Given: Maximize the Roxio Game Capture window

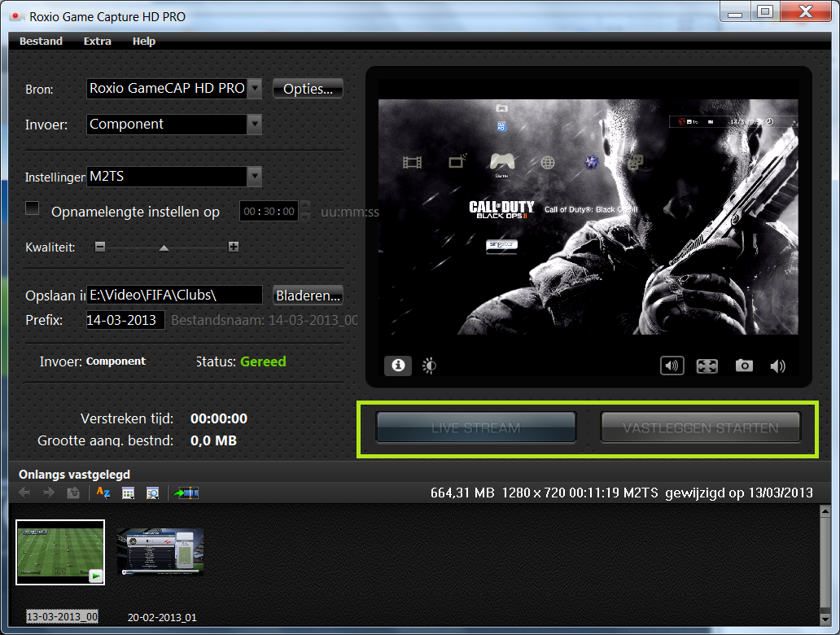Looking at the screenshot, I should pyautogui.click(x=765, y=11).
